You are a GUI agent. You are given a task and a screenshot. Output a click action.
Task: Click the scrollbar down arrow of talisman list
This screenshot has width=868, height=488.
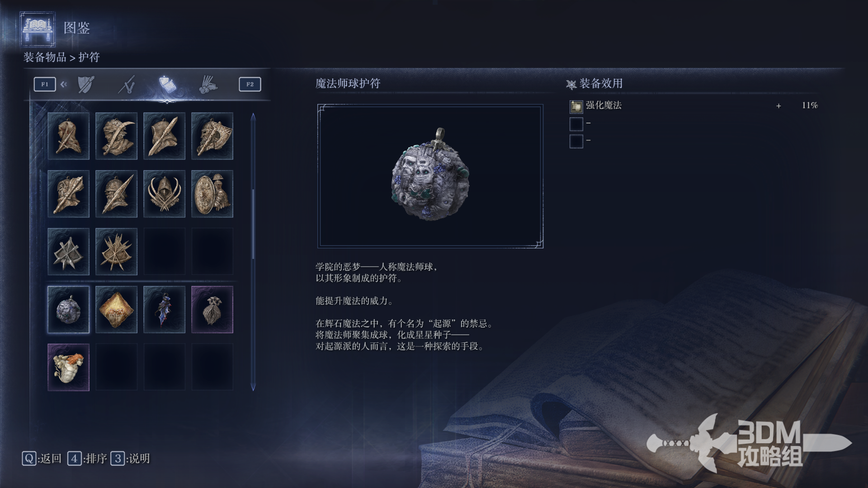pyautogui.click(x=253, y=387)
